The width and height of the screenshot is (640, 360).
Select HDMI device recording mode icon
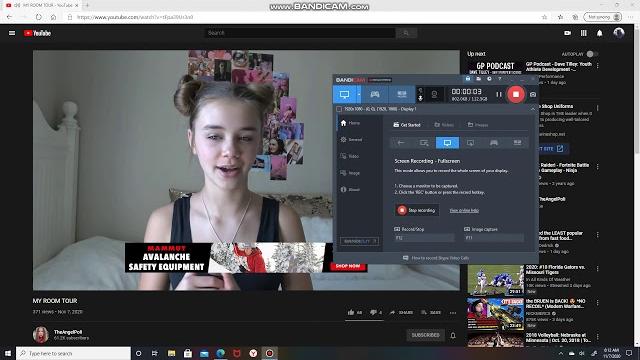[402, 94]
